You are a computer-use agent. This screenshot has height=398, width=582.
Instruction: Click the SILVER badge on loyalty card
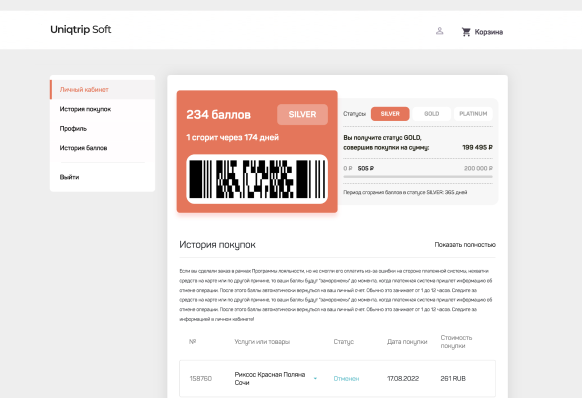click(302, 114)
